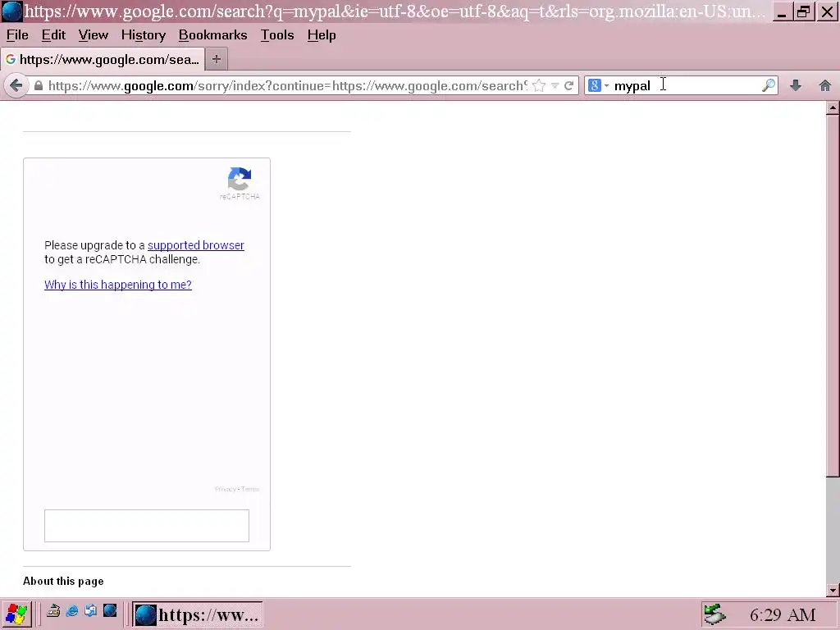Launch the globe browser quick launch icon
The width and height of the screenshot is (840, 630).
[x=110, y=610]
